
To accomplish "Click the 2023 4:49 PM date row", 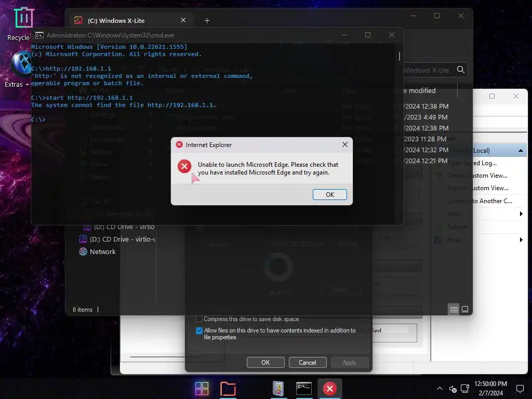I will tap(427, 117).
